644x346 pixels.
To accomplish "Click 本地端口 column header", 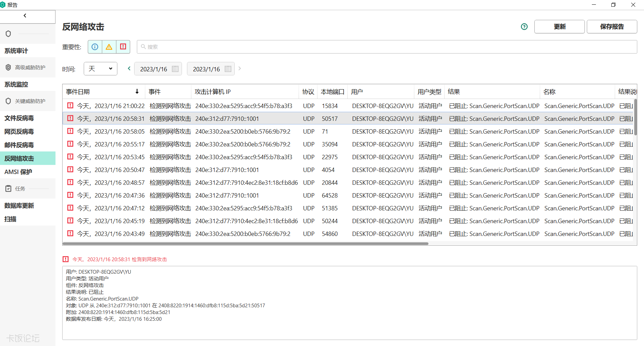I will [x=333, y=92].
